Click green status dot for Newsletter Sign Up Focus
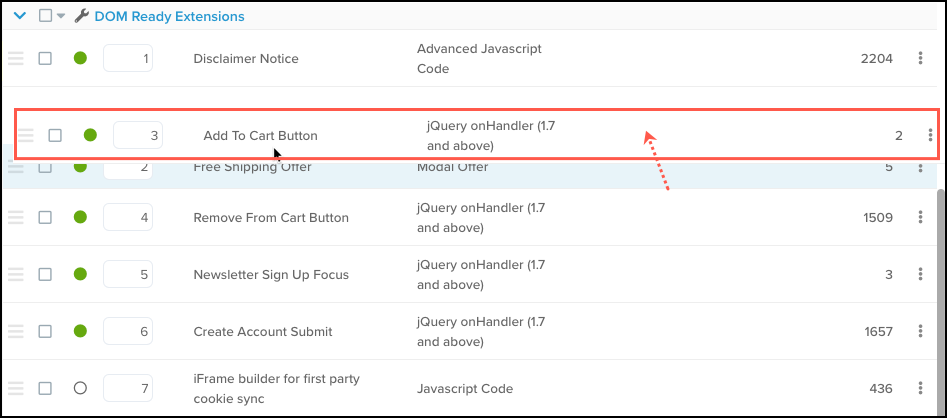The width and height of the screenshot is (947, 418). [80, 274]
